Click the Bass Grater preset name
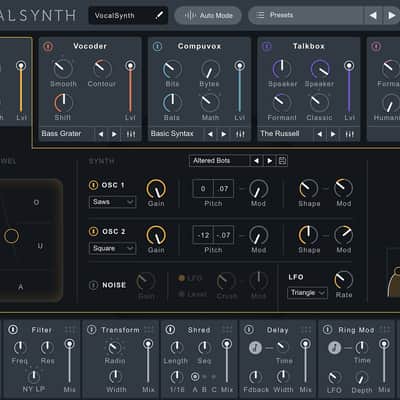 [x=61, y=134]
